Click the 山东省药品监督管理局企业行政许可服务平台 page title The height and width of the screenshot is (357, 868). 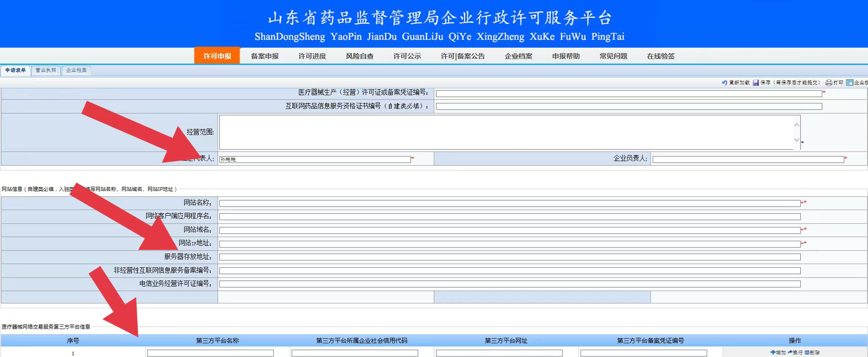(440, 18)
